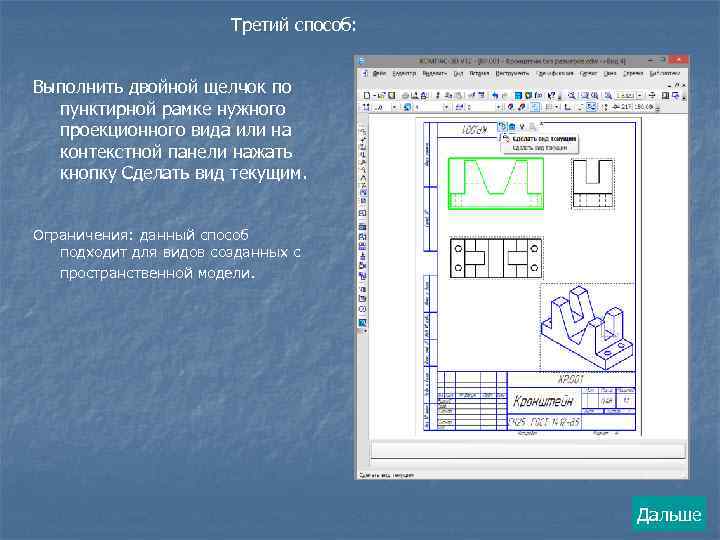Click the status bar message Сделать вид текущим
Image resolution: width=720 pixels, height=540 pixels.
[x=386, y=475]
